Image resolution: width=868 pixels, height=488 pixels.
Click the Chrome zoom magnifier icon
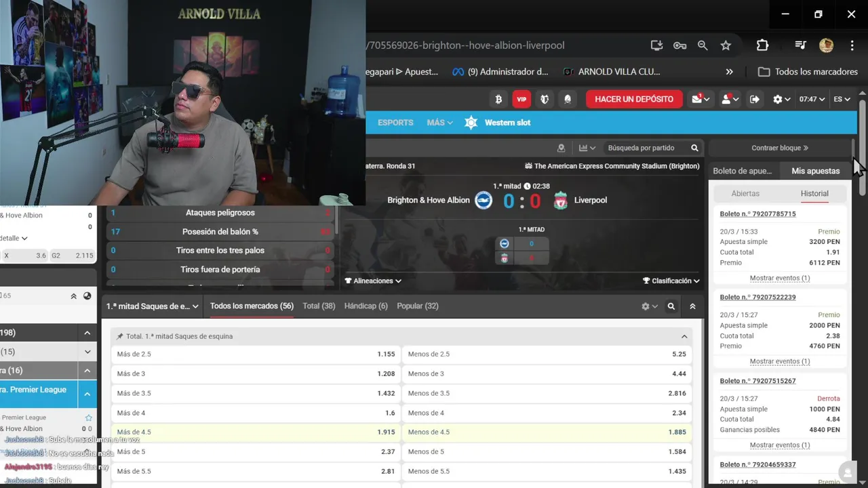(x=703, y=45)
